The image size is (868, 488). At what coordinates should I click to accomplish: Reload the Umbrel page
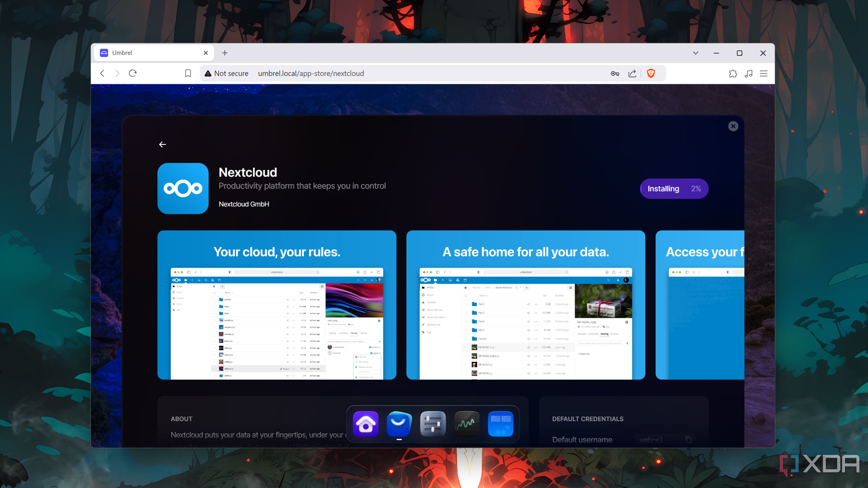(133, 73)
